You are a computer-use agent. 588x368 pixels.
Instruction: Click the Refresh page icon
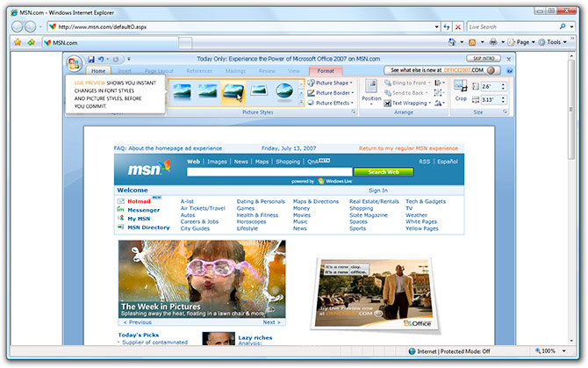tap(447, 27)
